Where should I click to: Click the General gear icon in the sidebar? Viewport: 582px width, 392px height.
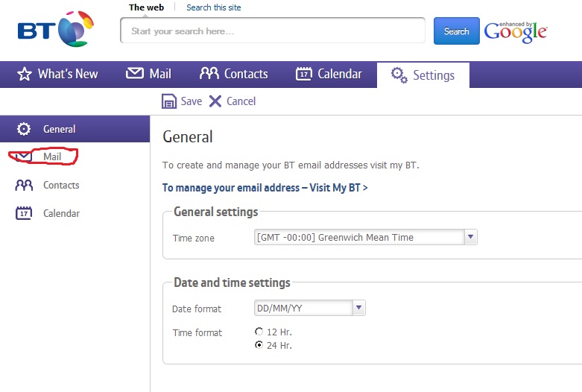click(x=24, y=129)
